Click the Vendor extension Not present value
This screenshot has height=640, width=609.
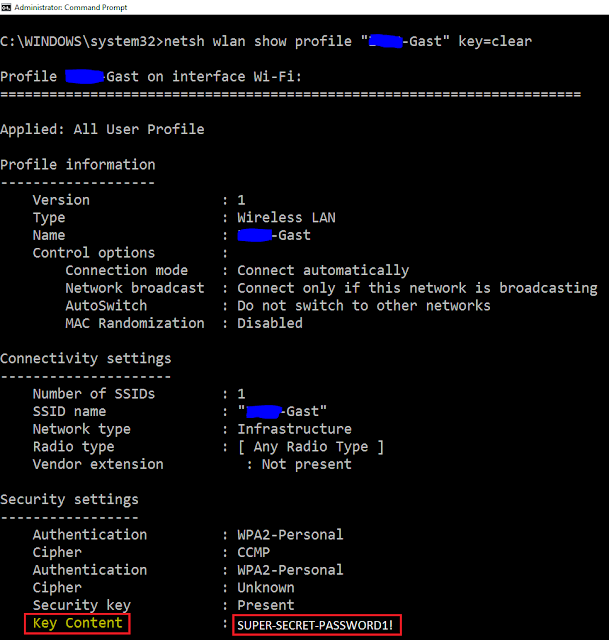click(306, 464)
